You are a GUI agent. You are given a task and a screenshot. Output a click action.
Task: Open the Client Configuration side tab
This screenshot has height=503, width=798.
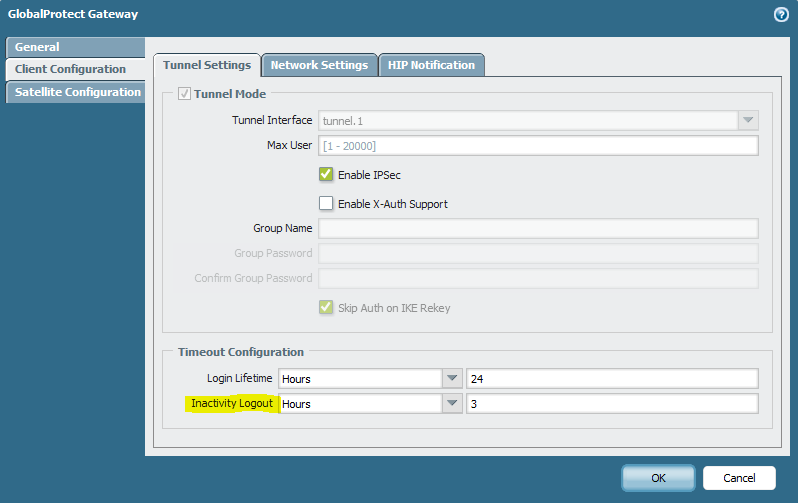75,69
